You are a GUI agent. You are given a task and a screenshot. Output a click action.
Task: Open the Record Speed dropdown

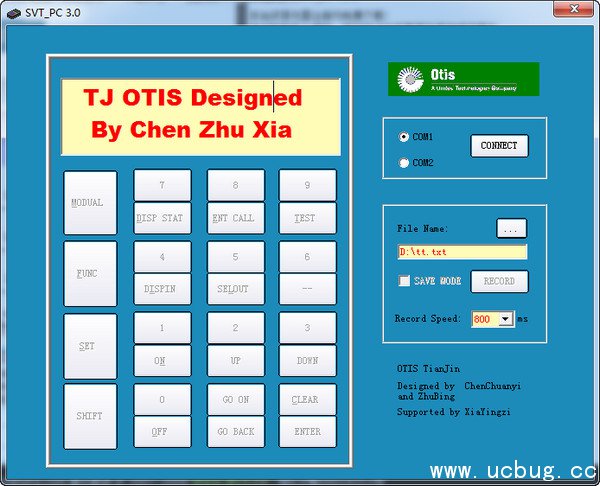505,319
